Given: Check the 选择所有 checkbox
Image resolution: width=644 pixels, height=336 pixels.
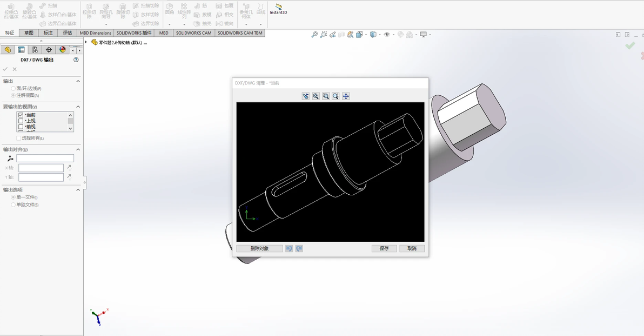Looking at the screenshot, I should (x=18, y=138).
